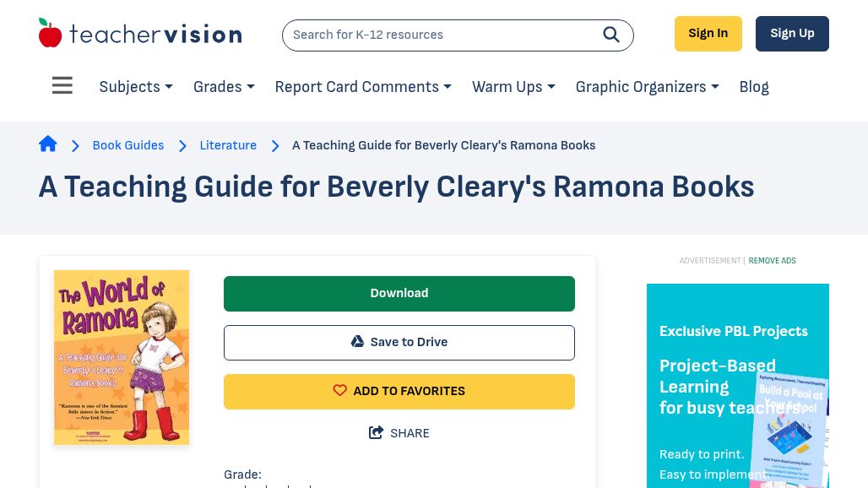Expand the Grades dropdown menu
Viewport: 868px width, 488px height.
(x=224, y=87)
